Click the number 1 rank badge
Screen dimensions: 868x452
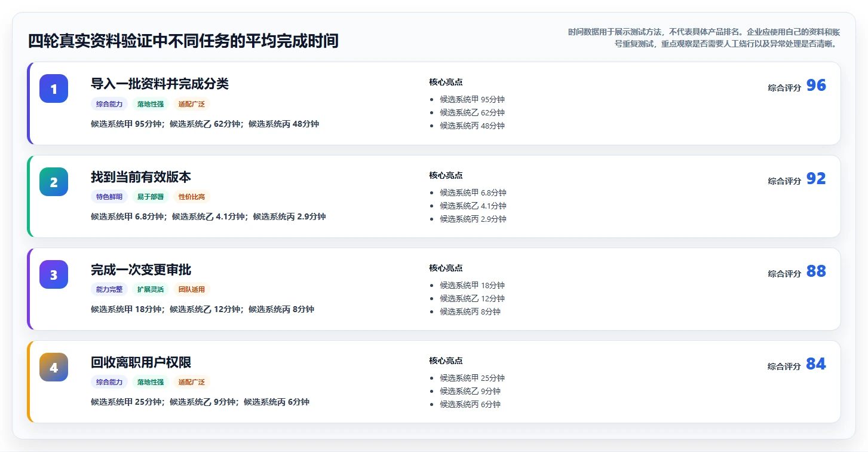coord(54,88)
